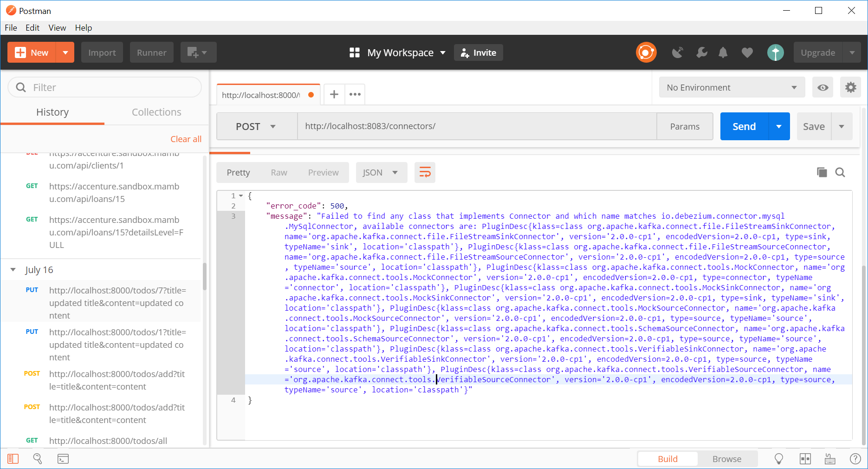Click the filter search magnifier icon
868x469 pixels.
coord(21,87)
